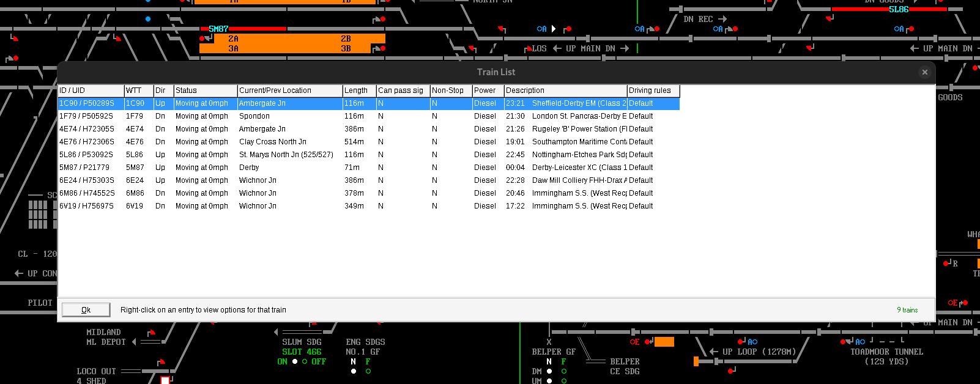Viewport: 980px width, 384px height.
Task: Confirm the Train List with Ok
Action: pyautogui.click(x=86, y=310)
